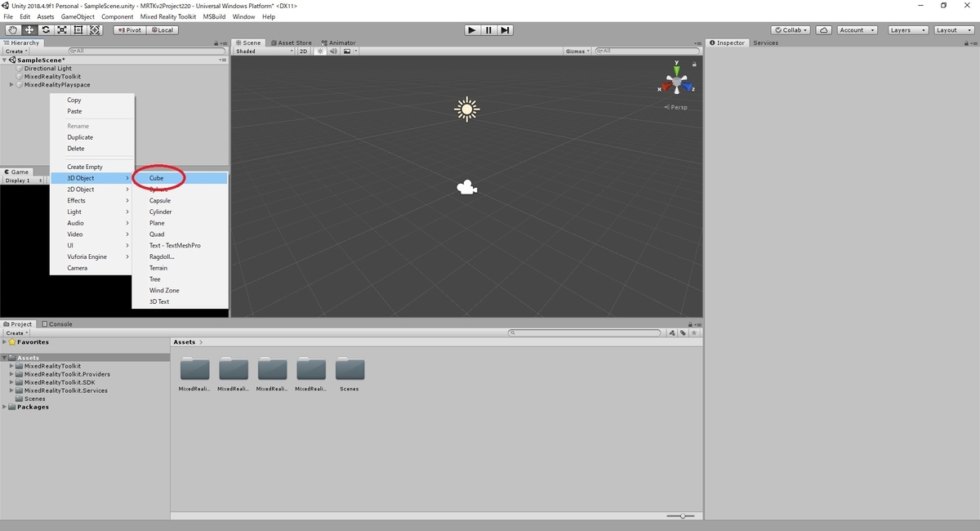Select Duplicate in context menu

pyautogui.click(x=92, y=137)
